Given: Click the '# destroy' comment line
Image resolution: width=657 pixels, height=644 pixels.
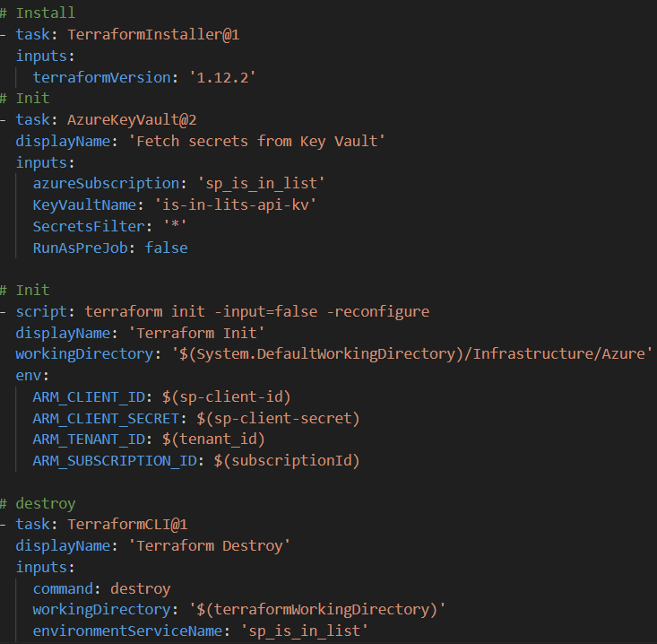Looking at the screenshot, I should 38,503.
